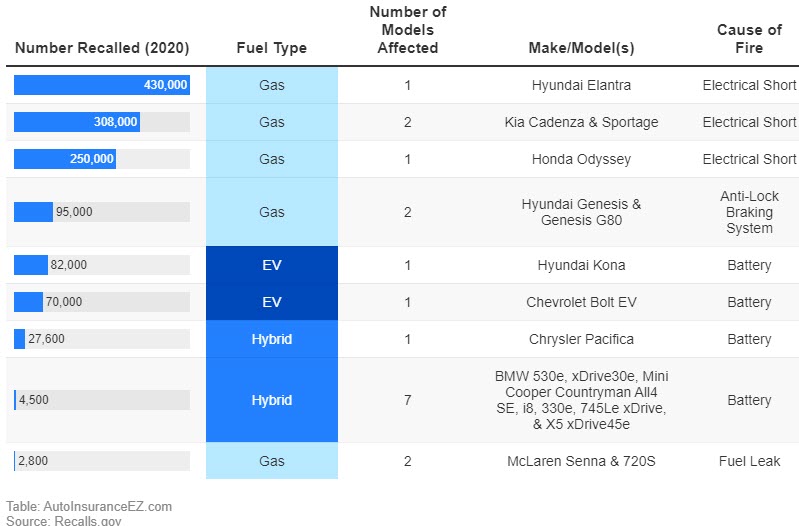Select the McLaren Senna & 720S row

pyautogui.click(x=581, y=461)
